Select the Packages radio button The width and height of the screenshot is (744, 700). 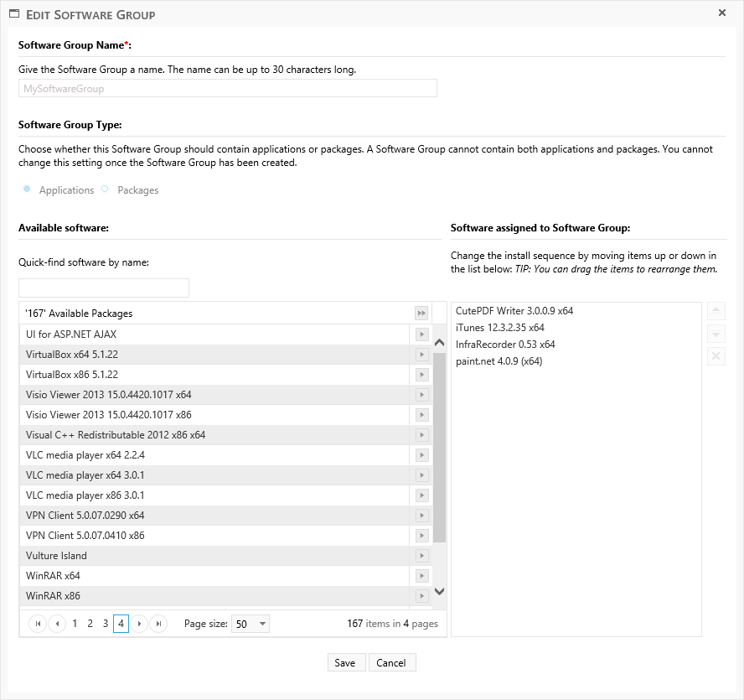tap(106, 189)
